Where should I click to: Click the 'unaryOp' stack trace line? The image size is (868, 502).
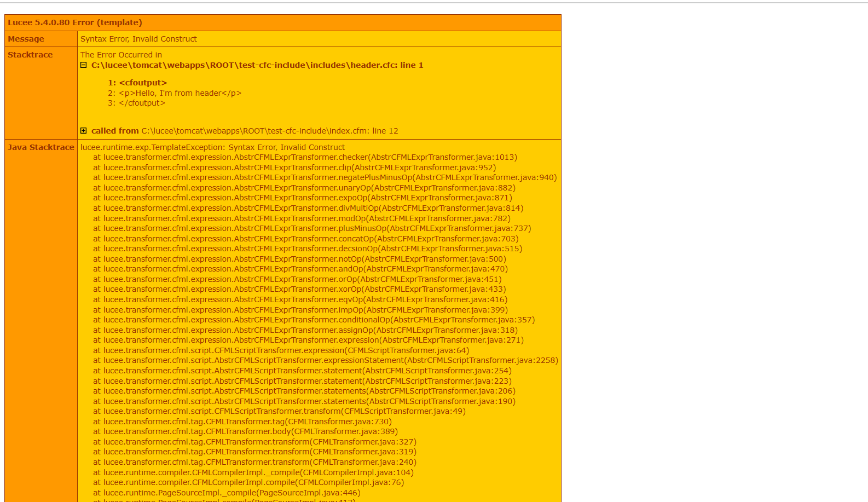[304, 188]
